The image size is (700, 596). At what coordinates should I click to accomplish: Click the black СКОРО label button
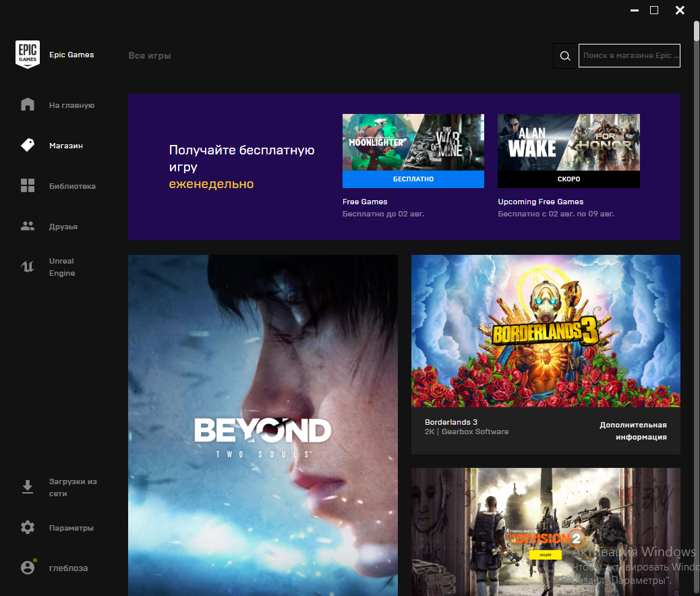(x=568, y=179)
